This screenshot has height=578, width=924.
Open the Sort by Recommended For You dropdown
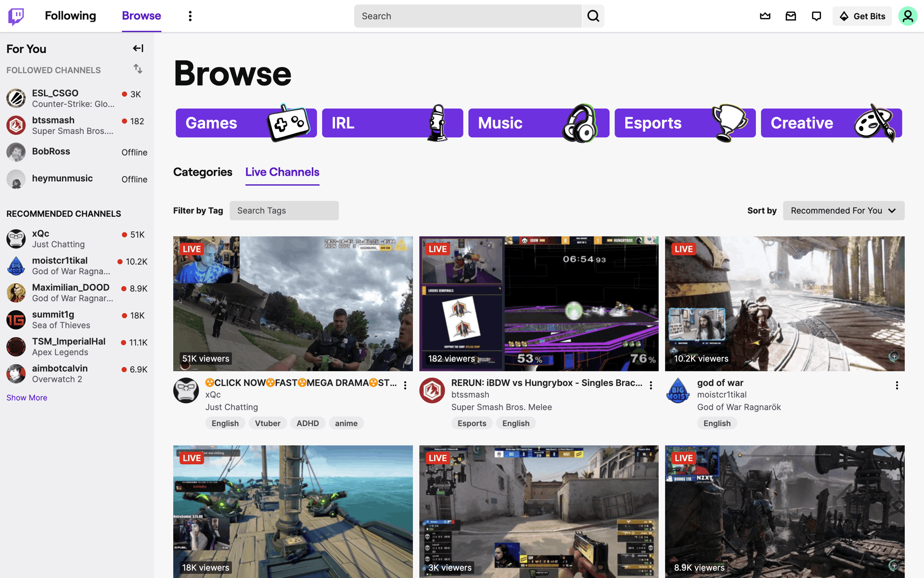pos(844,210)
